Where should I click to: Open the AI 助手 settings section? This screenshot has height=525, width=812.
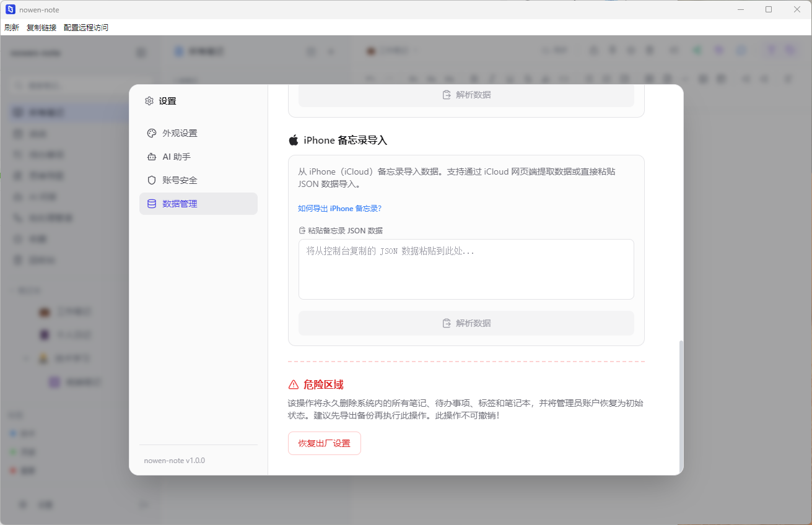tap(198, 157)
